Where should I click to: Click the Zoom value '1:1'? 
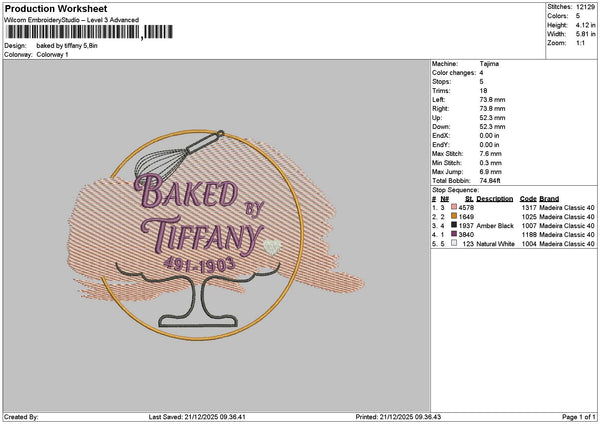click(580, 43)
